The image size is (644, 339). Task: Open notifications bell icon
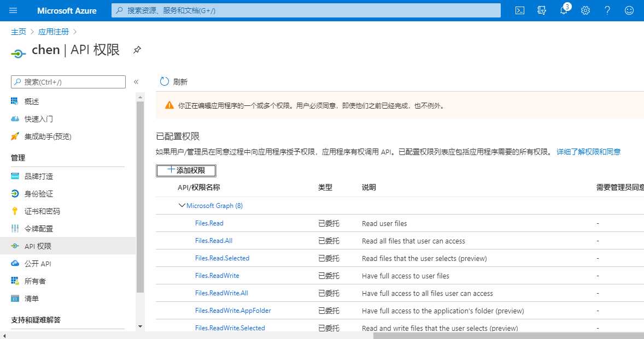(564, 11)
